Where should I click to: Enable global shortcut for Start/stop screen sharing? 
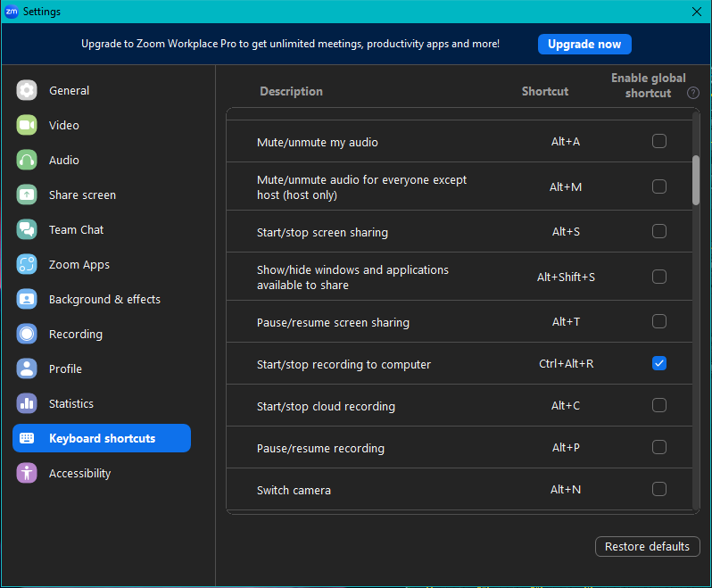659,231
